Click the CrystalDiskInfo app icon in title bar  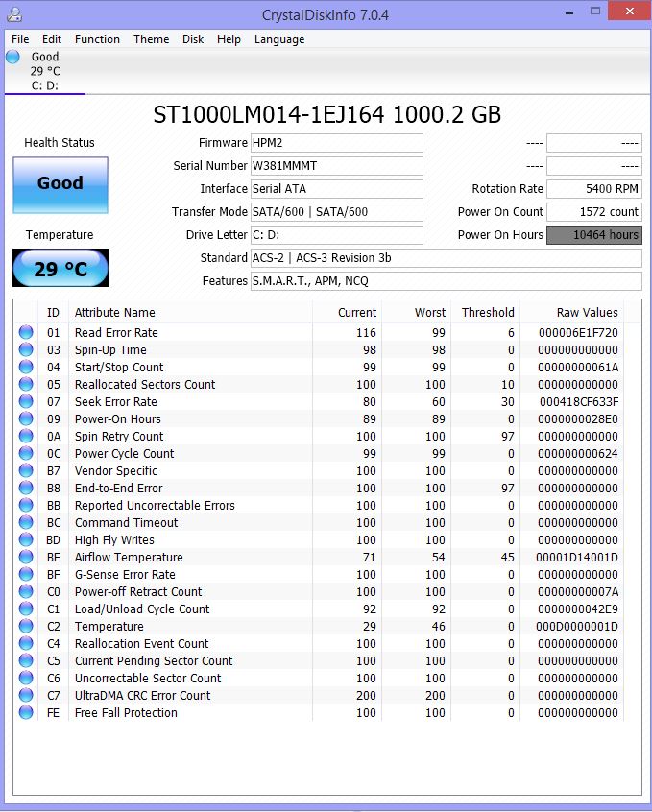pos(14,14)
